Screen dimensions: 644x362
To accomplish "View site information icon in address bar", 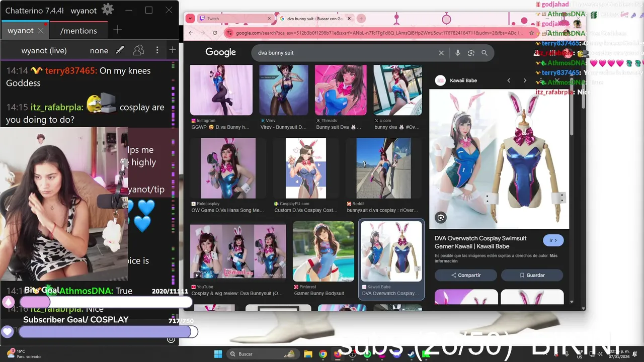I will tap(229, 33).
